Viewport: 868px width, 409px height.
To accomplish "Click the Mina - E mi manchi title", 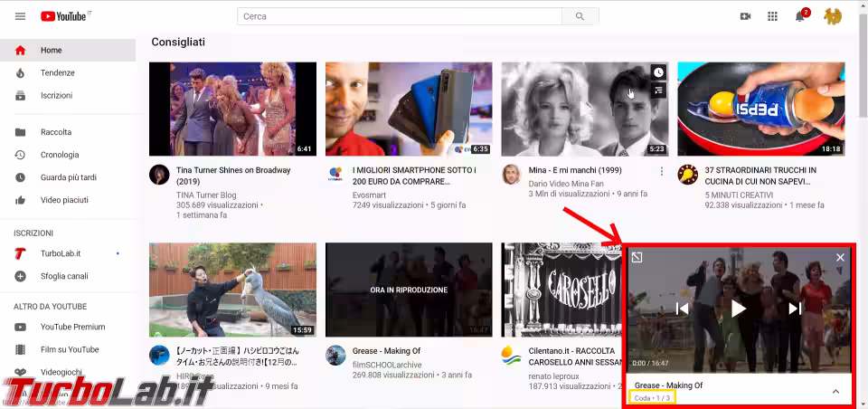I will coord(575,170).
